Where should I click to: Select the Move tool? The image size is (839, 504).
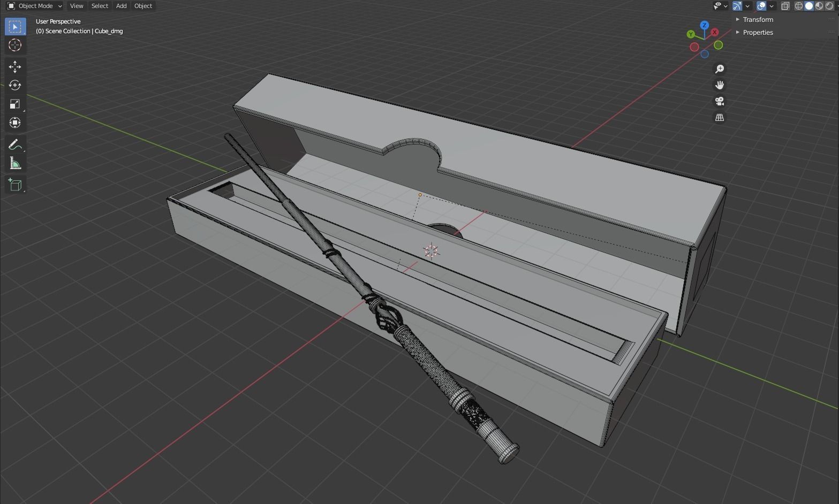coord(15,66)
